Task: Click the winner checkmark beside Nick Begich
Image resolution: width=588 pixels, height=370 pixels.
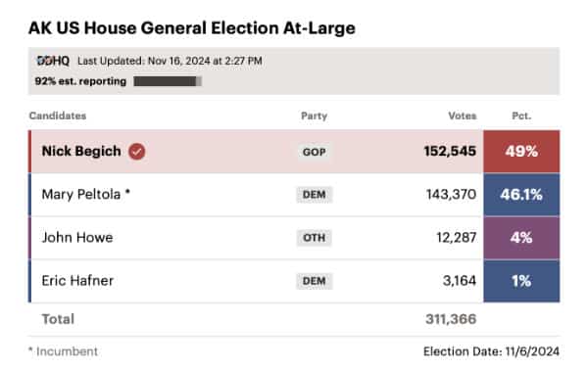Action: (137, 152)
